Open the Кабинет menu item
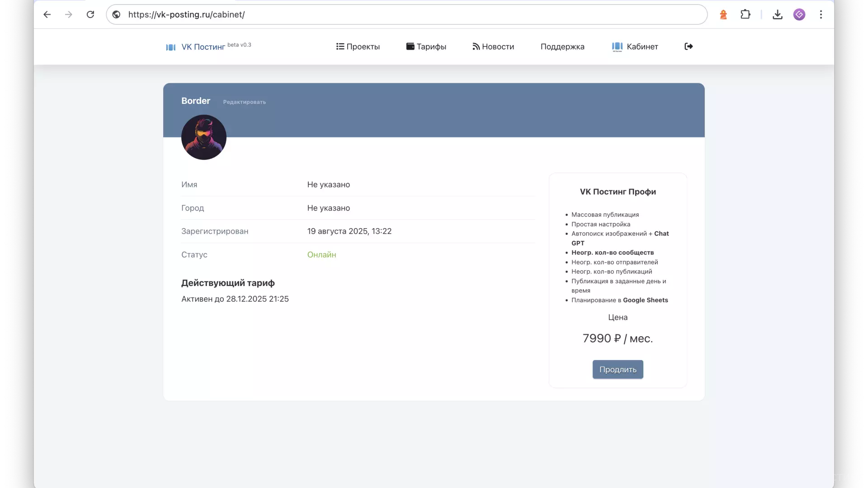 coord(635,47)
